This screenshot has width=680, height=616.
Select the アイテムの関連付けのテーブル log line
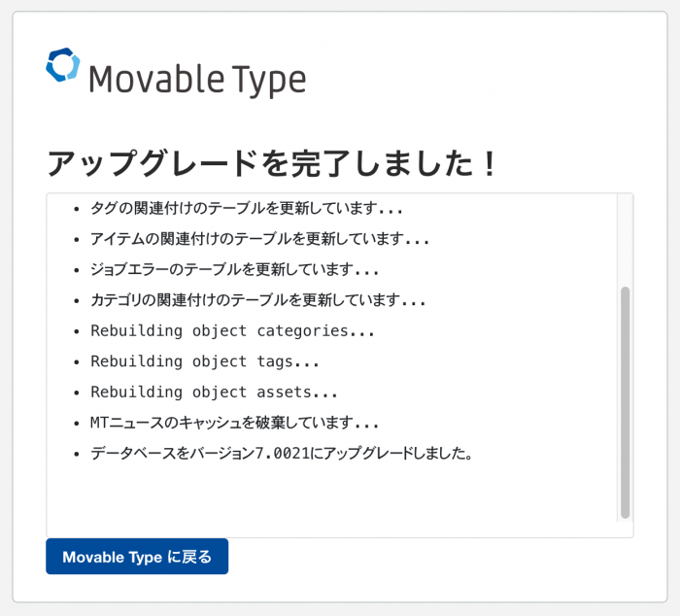point(259,239)
